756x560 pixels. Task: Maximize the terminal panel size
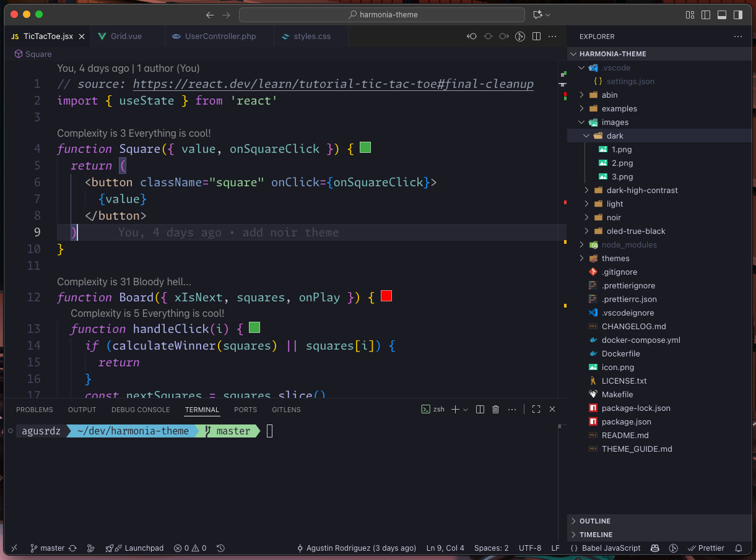point(536,409)
